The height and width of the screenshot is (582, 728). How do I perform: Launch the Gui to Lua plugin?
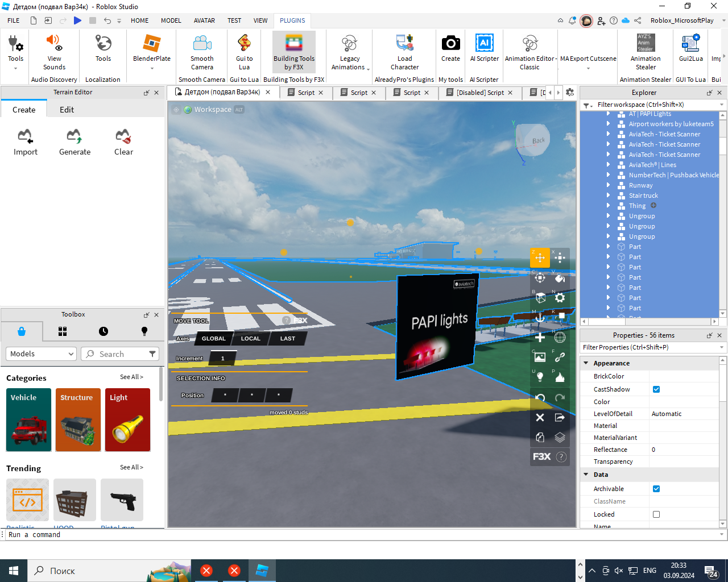[244, 52]
